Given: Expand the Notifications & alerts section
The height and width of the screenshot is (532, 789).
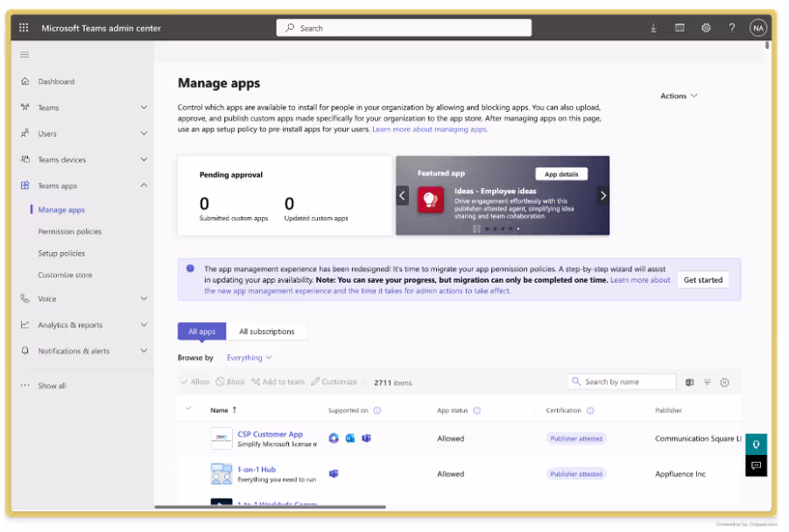Looking at the screenshot, I should [144, 351].
